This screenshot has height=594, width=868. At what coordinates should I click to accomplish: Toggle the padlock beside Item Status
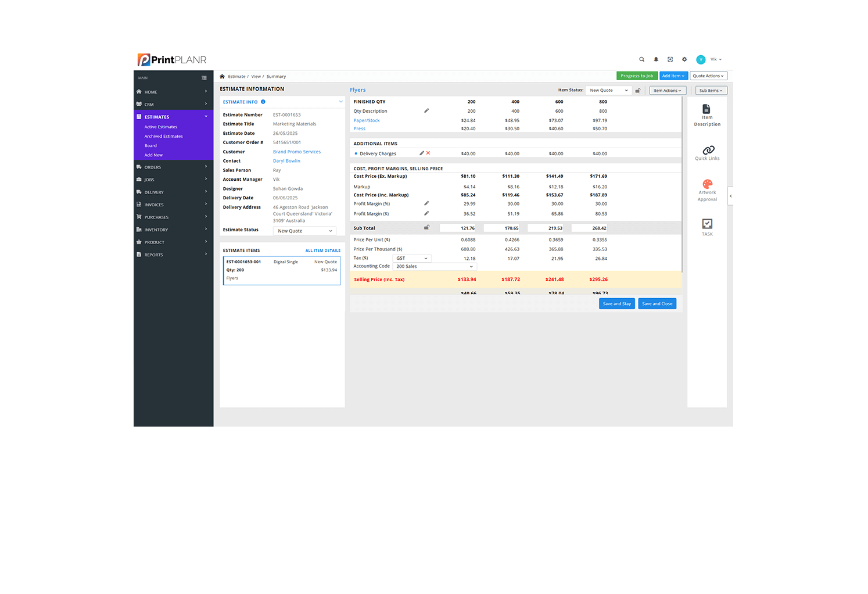click(x=637, y=90)
